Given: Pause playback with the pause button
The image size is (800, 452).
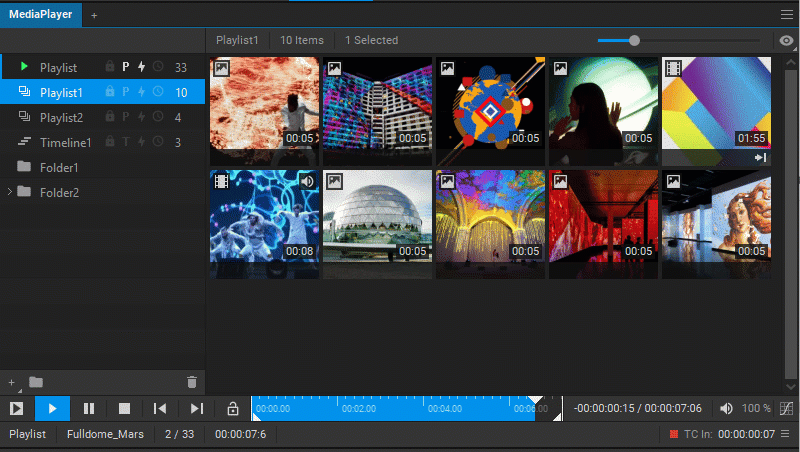Looking at the screenshot, I should 89,409.
